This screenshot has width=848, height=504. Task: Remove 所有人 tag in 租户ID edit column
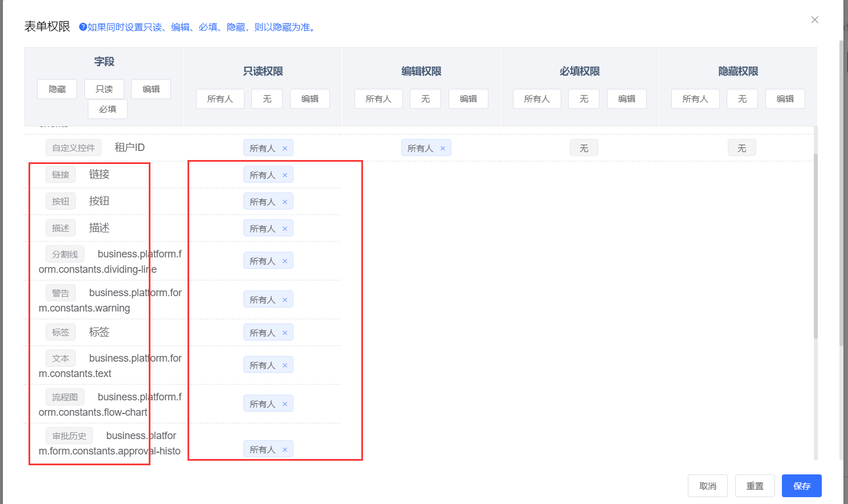[443, 149]
